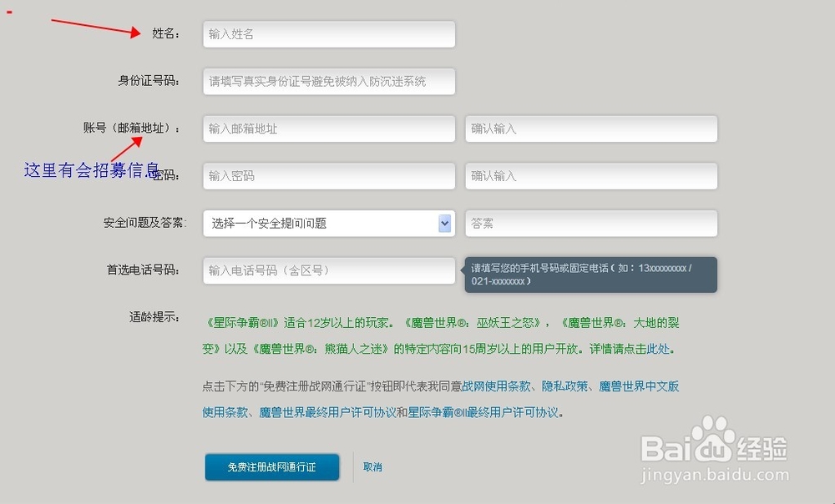Click the 安全问题及答案 label text
835x504 pixels.
pyautogui.click(x=144, y=223)
